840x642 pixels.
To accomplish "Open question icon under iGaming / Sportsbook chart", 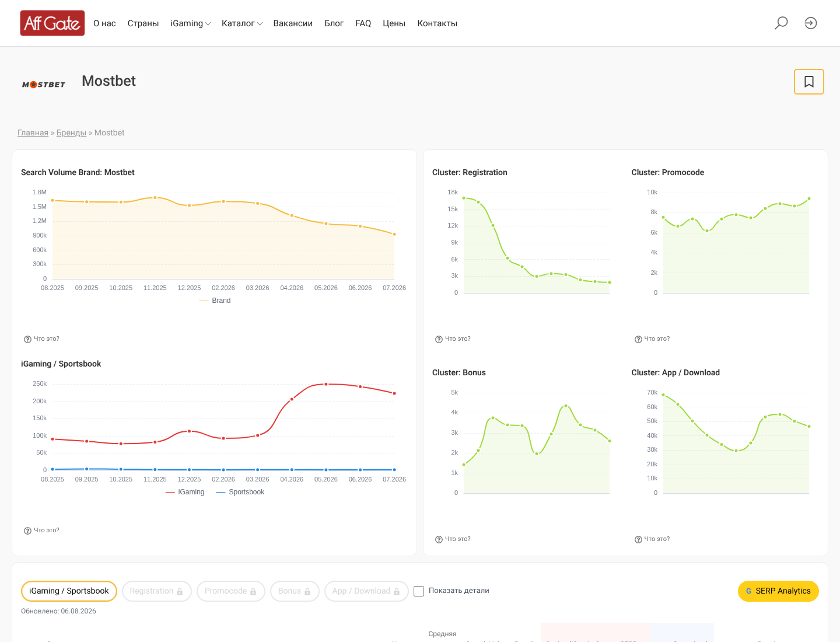I will [27, 531].
